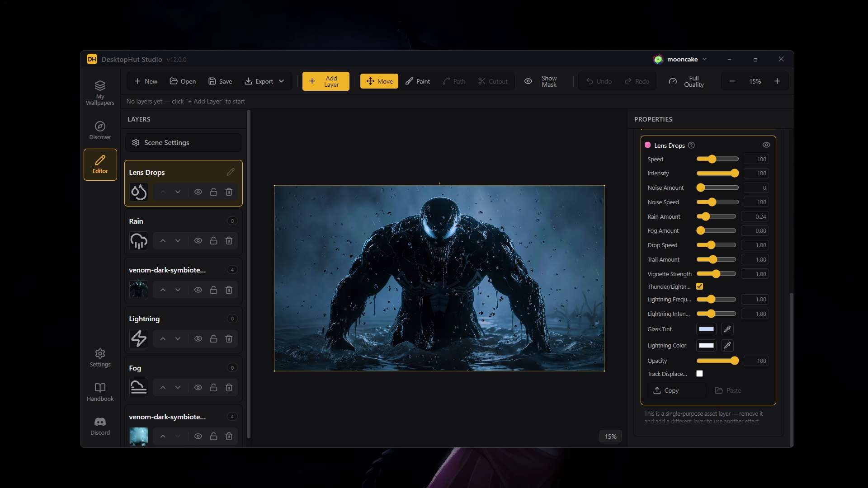
Task: Rename Lens Drops layer with pencil icon
Action: coord(231,172)
